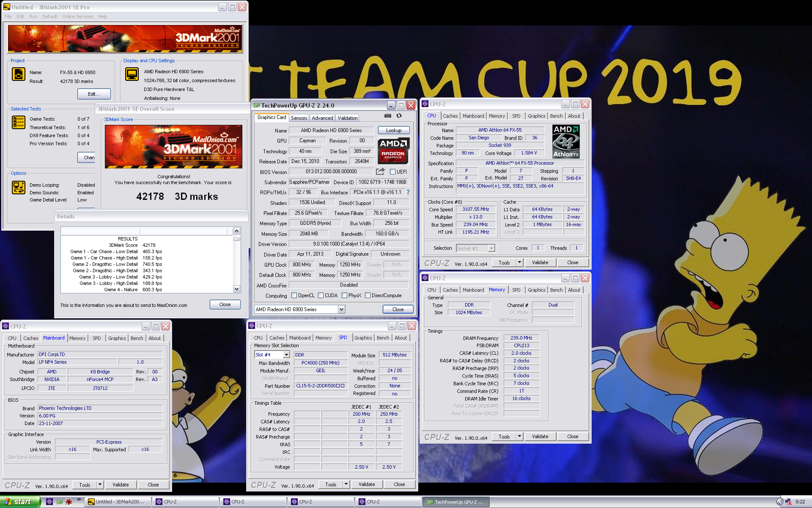Click title bar icon of CPU-Z SPD window
812x508 pixels.
[x=252, y=326]
